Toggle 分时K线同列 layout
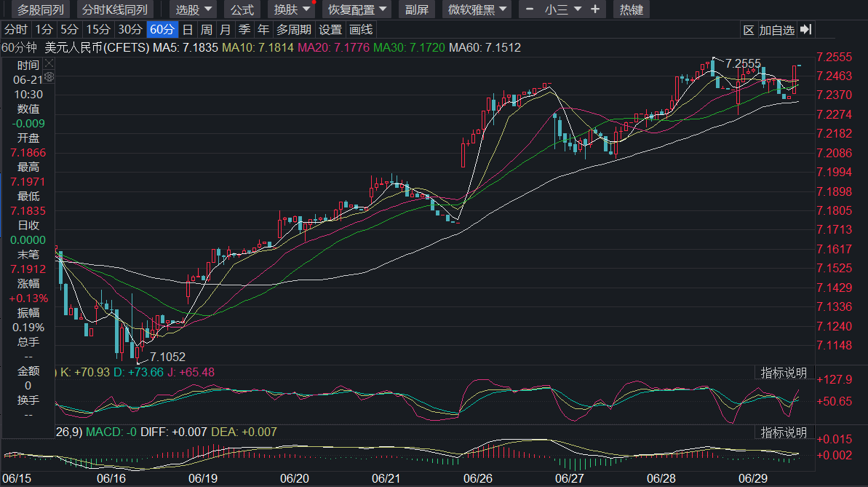This screenshot has width=868, height=487. [115, 9]
